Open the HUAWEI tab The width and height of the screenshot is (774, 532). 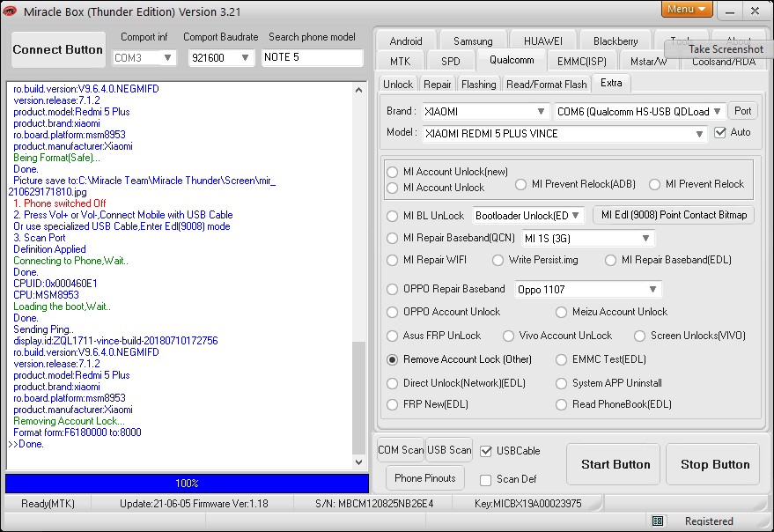click(x=543, y=41)
